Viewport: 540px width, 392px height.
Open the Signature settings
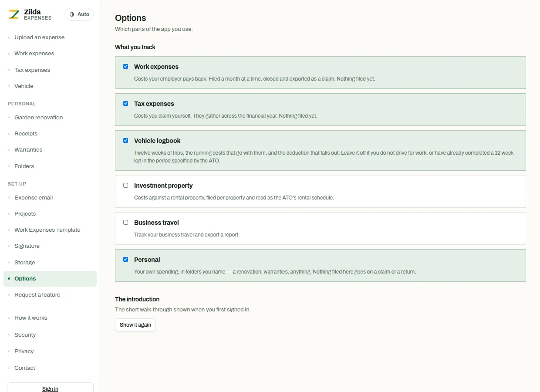click(50, 246)
